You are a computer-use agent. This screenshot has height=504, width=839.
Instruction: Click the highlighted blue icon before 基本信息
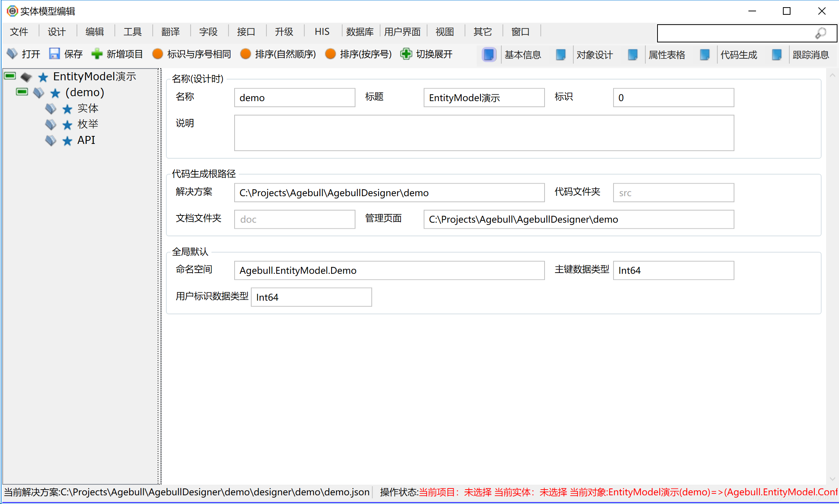(x=489, y=55)
